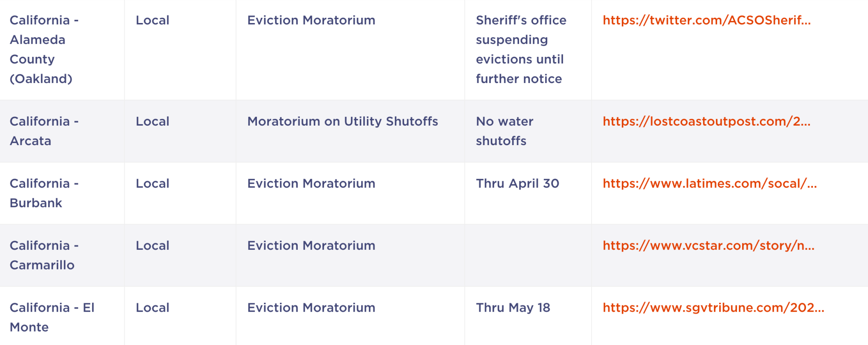Click the Thru April 30 cell
This screenshot has height=345, width=868.
click(528, 193)
